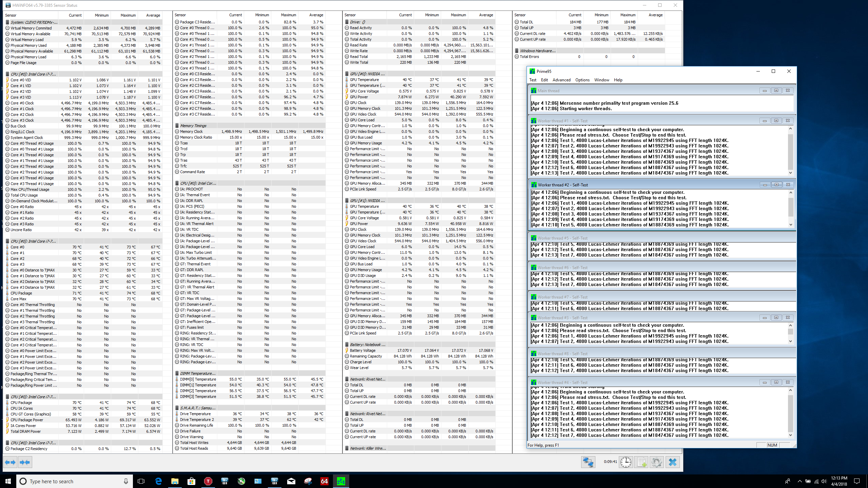Click the blue X close-sensors button
The height and width of the screenshot is (488, 868).
(x=673, y=462)
